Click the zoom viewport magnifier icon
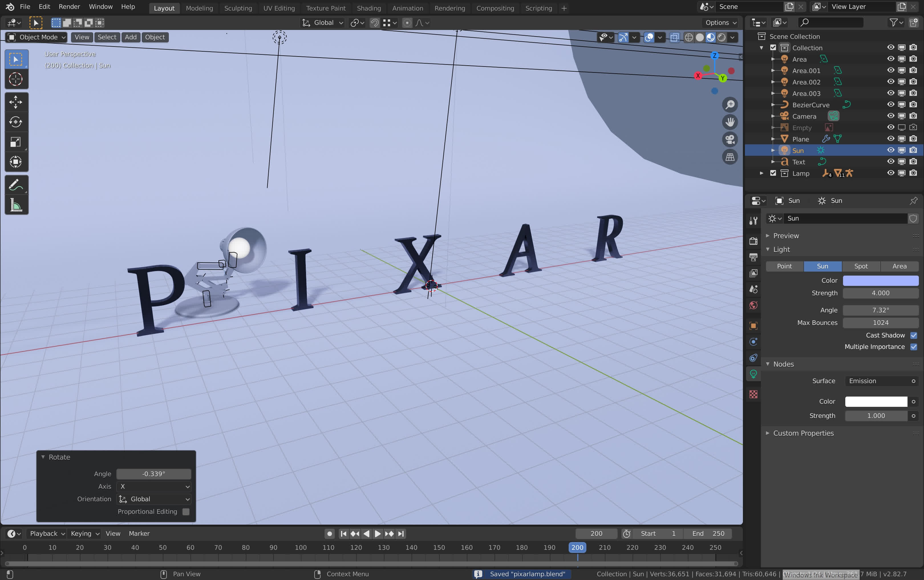 click(x=730, y=104)
